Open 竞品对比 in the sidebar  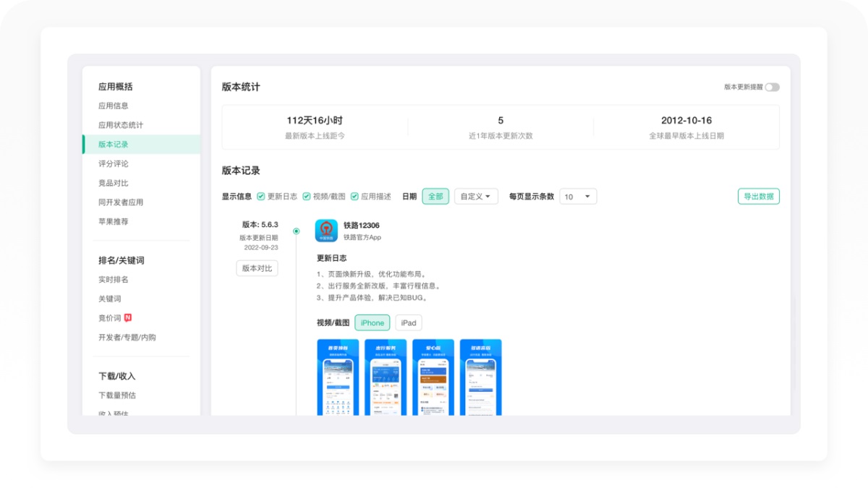[x=114, y=183]
